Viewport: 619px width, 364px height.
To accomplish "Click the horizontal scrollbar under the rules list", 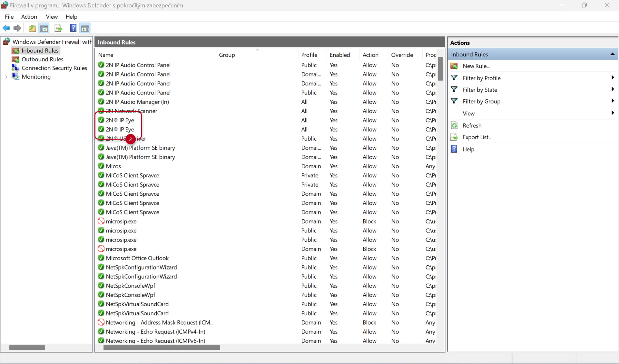I will [162, 348].
